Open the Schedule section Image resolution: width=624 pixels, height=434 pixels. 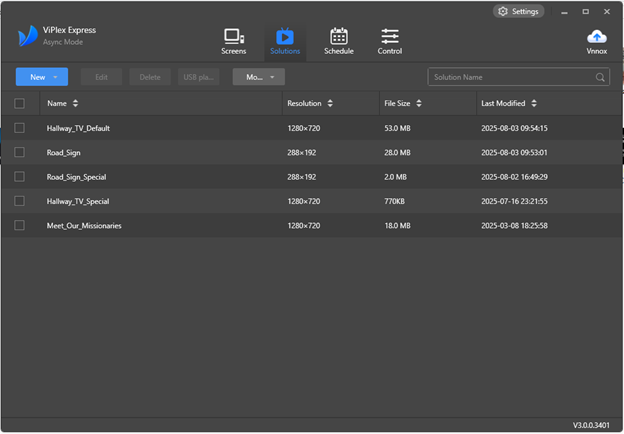pos(338,41)
